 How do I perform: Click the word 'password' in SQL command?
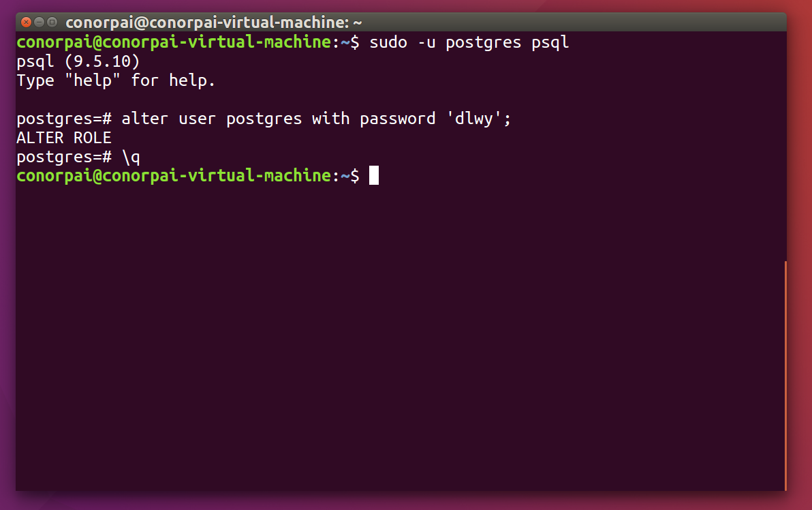click(398, 119)
